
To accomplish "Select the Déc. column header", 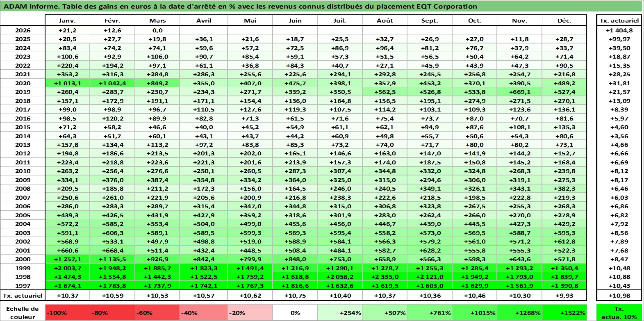I will [564, 20].
